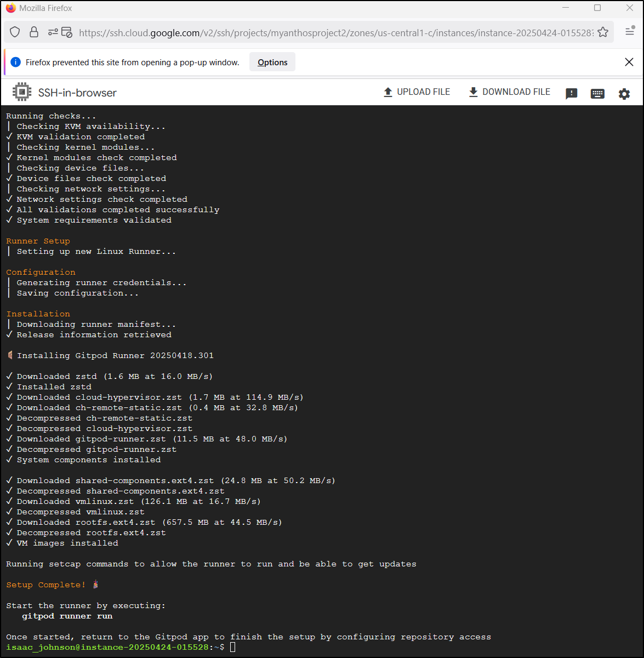
Task: Click the Download File button
Action: coord(510,92)
